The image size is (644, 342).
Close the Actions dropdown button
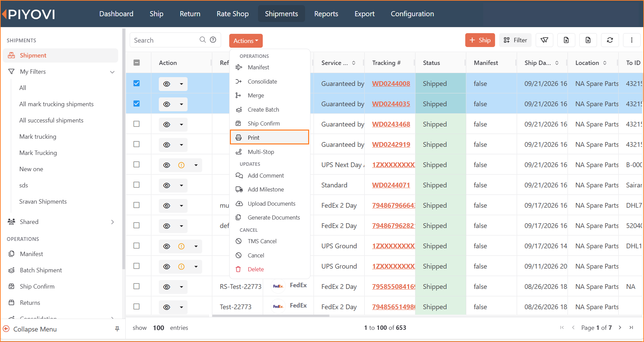point(246,41)
